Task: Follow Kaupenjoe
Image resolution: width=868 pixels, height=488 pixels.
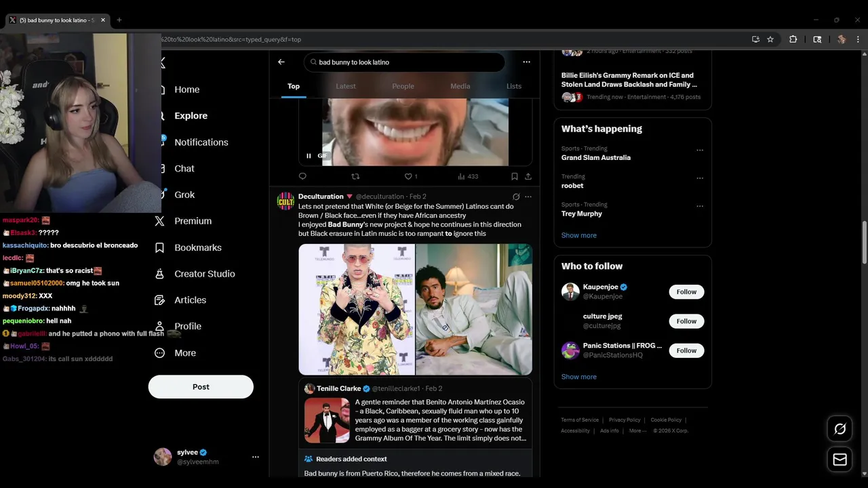Action: coord(686,292)
